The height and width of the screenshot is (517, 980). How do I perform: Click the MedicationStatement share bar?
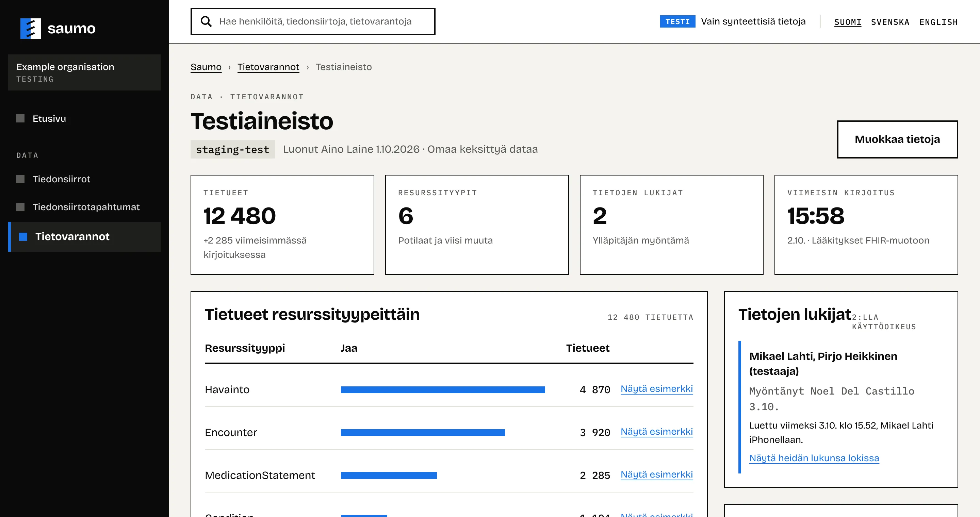[x=389, y=476]
